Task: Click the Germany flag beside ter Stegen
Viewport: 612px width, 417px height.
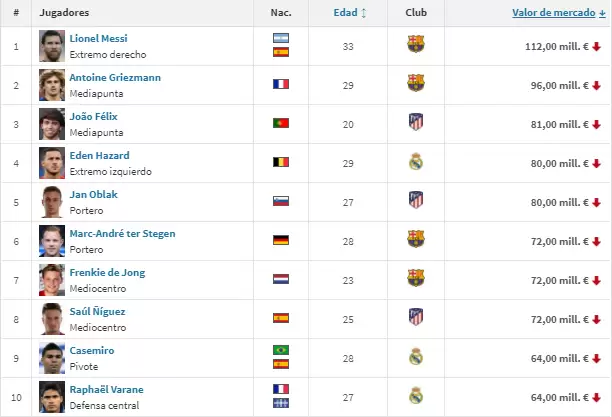Action: (x=281, y=240)
